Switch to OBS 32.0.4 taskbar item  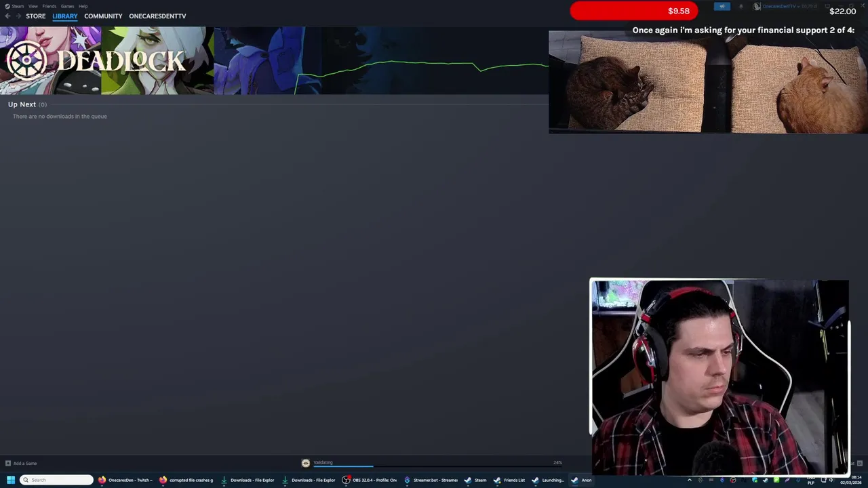tap(370, 480)
